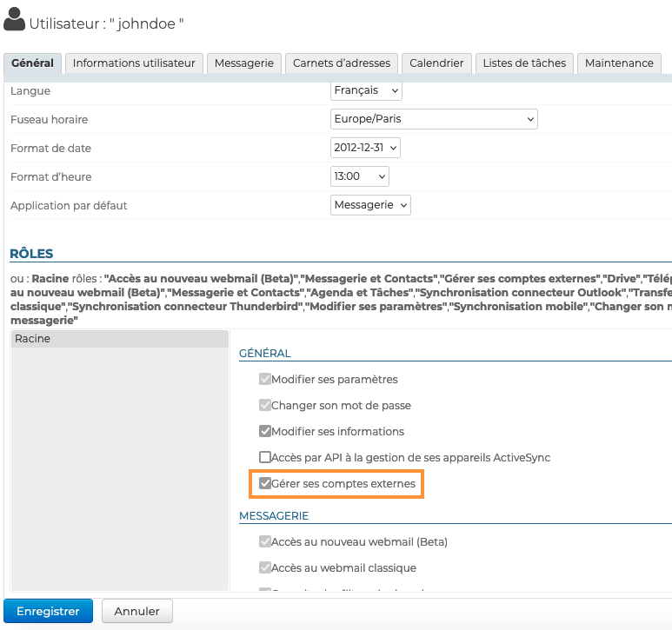Image resolution: width=672 pixels, height=630 pixels.
Task: Open the Listes de tâches tab
Action: 524,63
